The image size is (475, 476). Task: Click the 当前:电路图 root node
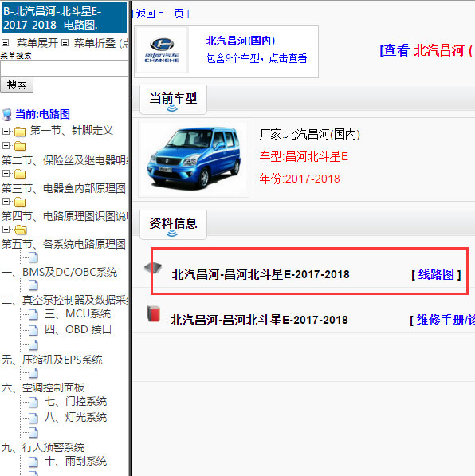tap(43, 115)
